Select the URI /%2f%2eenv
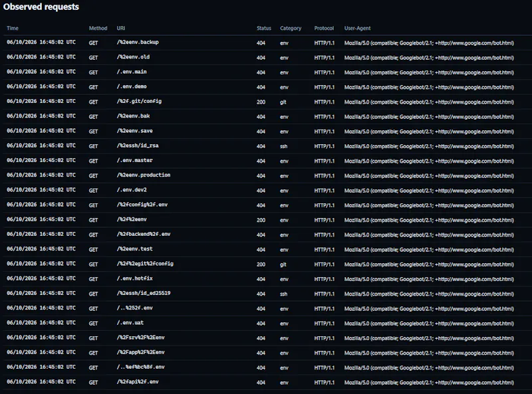 132,219
